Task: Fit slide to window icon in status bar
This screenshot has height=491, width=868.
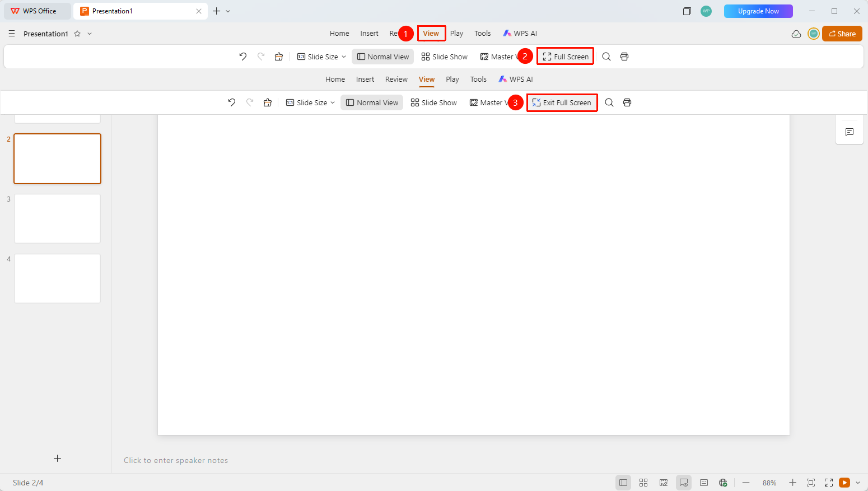Action: tap(811, 483)
